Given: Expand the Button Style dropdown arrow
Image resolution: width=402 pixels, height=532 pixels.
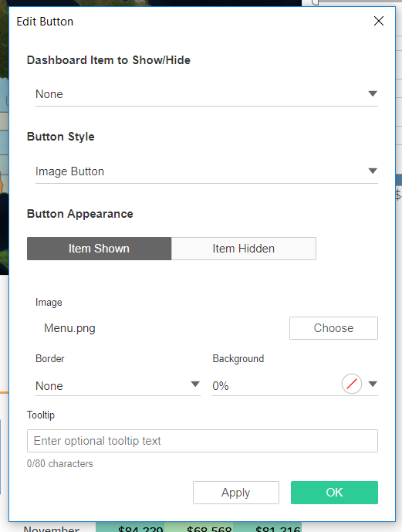Looking at the screenshot, I should coord(373,171).
